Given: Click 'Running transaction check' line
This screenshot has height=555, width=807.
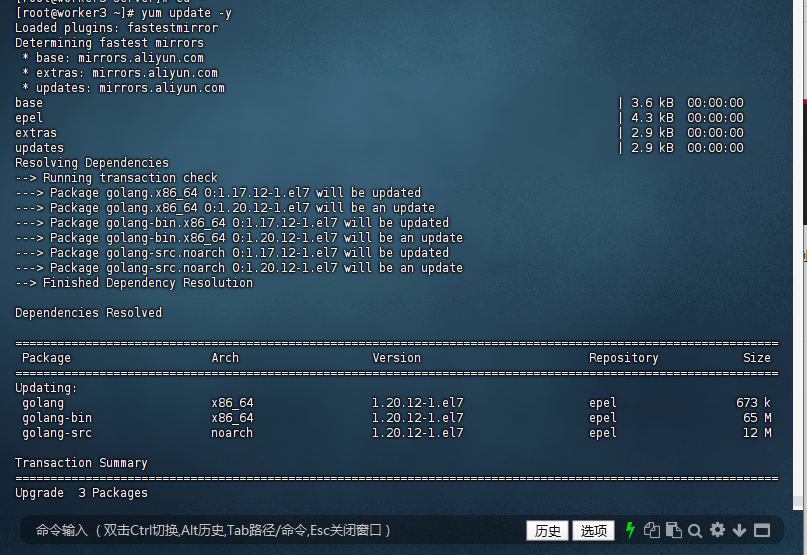Looking at the screenshot, I should point(116,178).
